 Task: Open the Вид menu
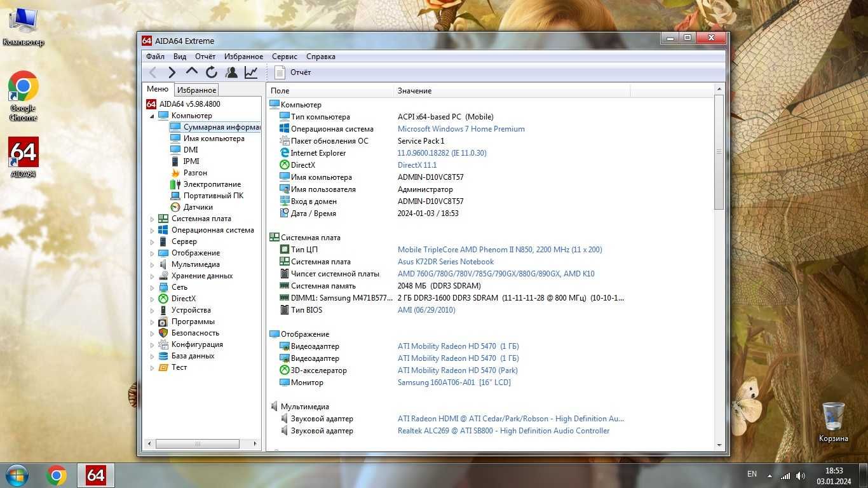(x=180, y=57)
